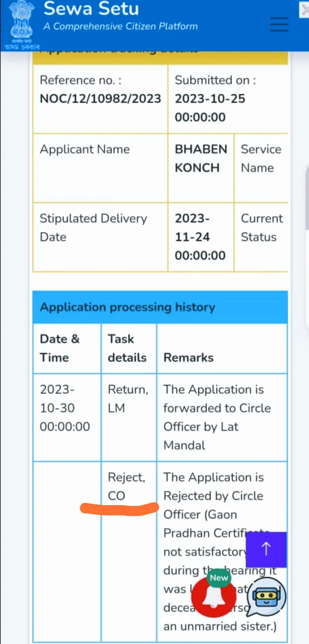Open the chatbot assistant icon
309x644 pixels.
pos(266,598)
